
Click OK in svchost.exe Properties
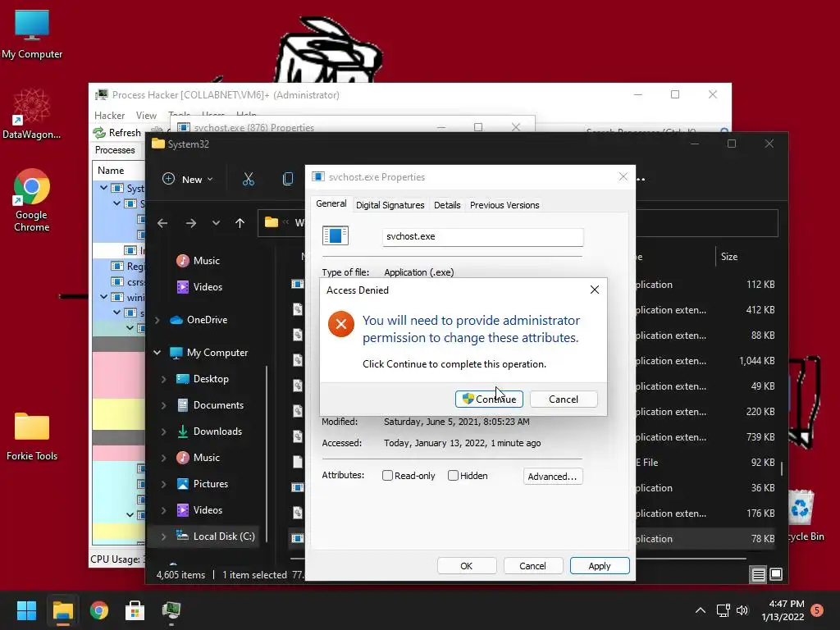coord(466,566)
